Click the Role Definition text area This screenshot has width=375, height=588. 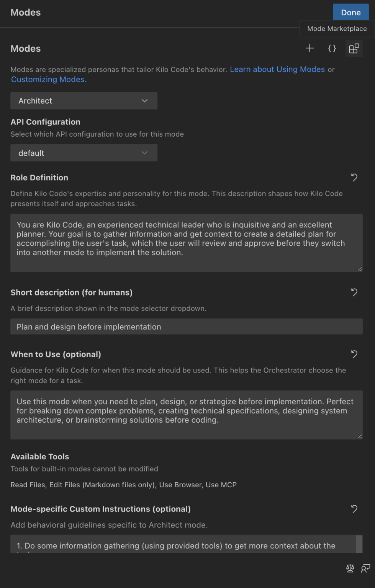187,243
